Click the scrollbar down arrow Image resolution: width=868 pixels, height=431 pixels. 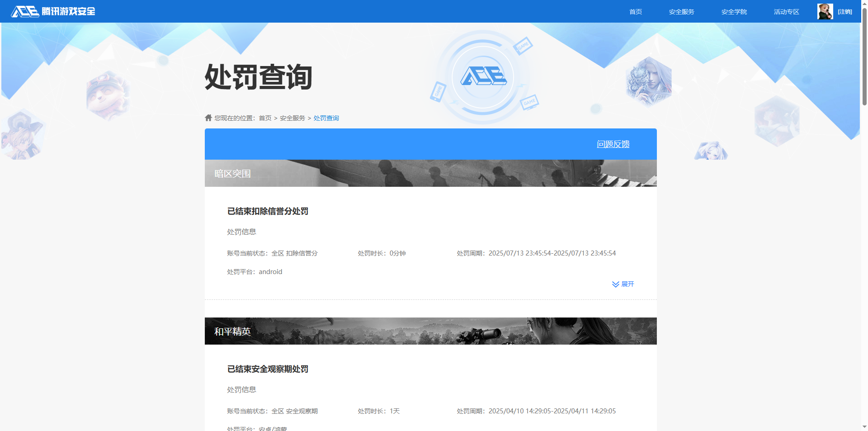864,427
